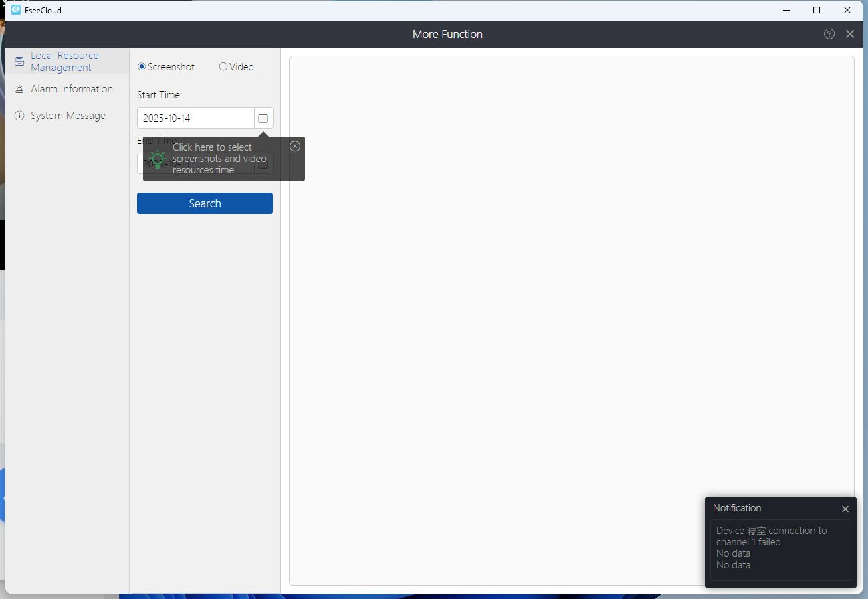
Task: Open System Message section
Action: click(x=68, y=116)
